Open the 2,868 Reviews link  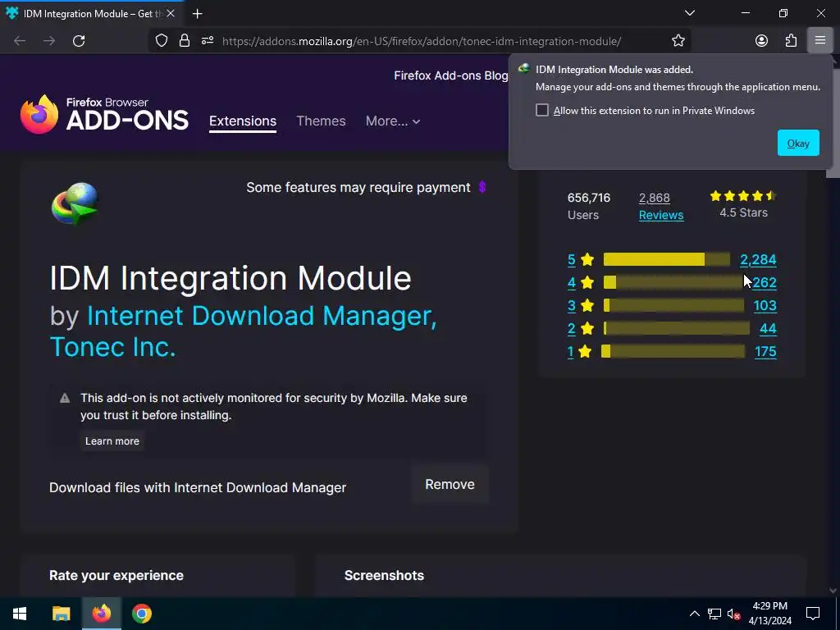pyautogui.click(x=661, y=206)
